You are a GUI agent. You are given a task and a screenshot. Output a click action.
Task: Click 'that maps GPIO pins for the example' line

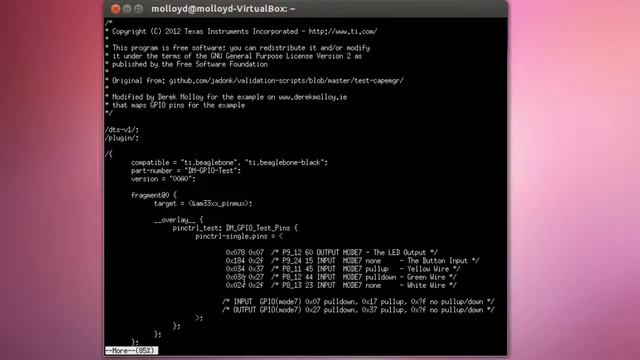175,105
